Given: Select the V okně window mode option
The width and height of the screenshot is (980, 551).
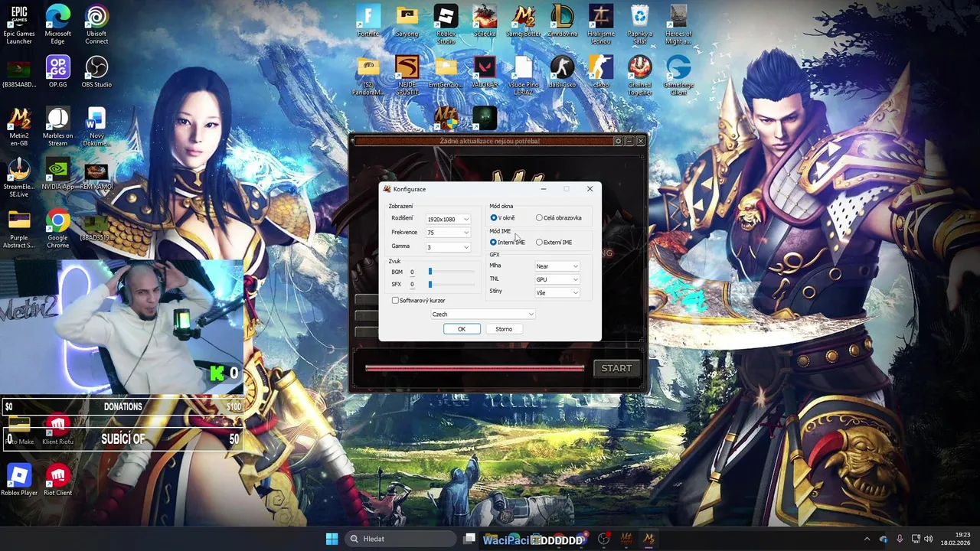Looking at the screenshot, I should 502,218.
